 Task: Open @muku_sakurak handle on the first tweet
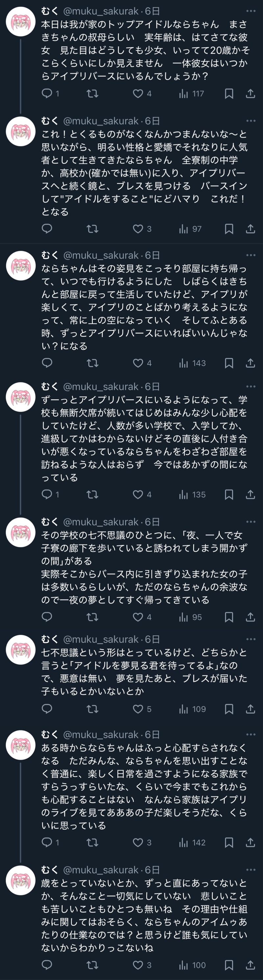click(101, 12)
